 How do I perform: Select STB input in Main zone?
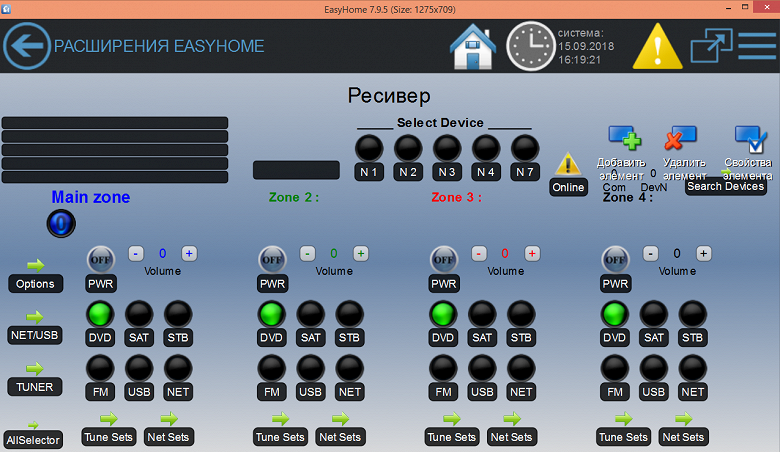pyautogui.click(x=178, y=314)
